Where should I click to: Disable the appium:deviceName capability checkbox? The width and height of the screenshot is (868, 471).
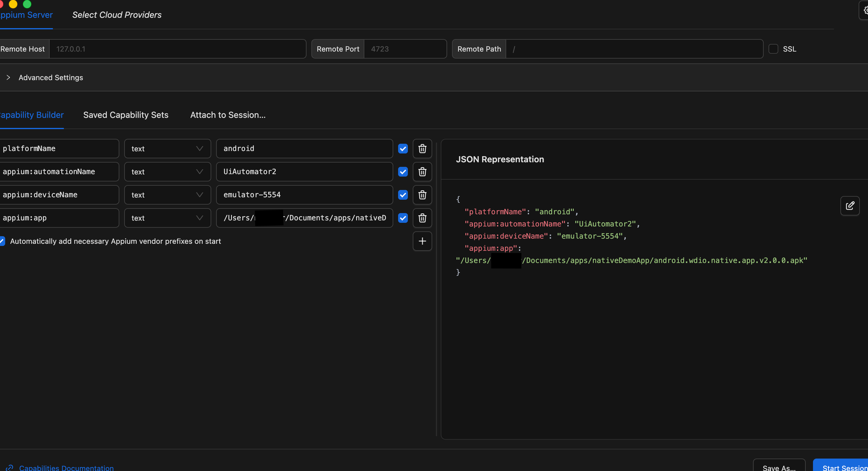click(x=403, y=195)
